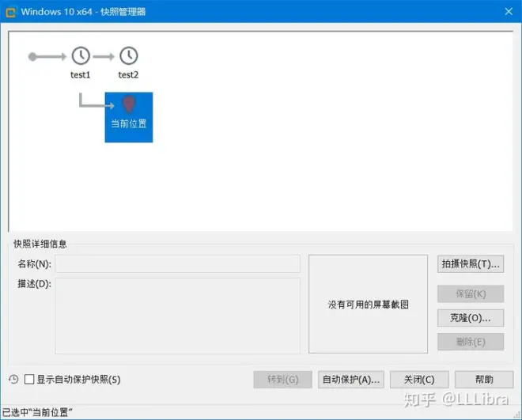
Task: Click the disabled 删除(E) button
Action: (x=471, y=342)
